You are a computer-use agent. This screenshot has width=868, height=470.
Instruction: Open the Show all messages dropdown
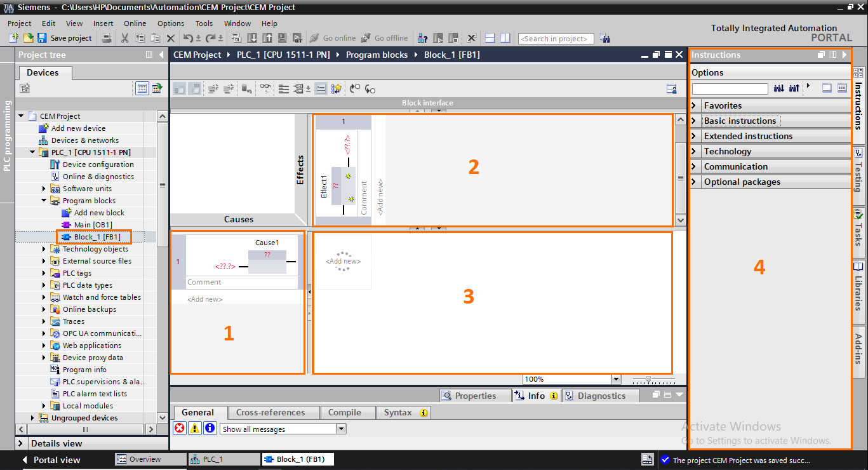pos(340,428)
